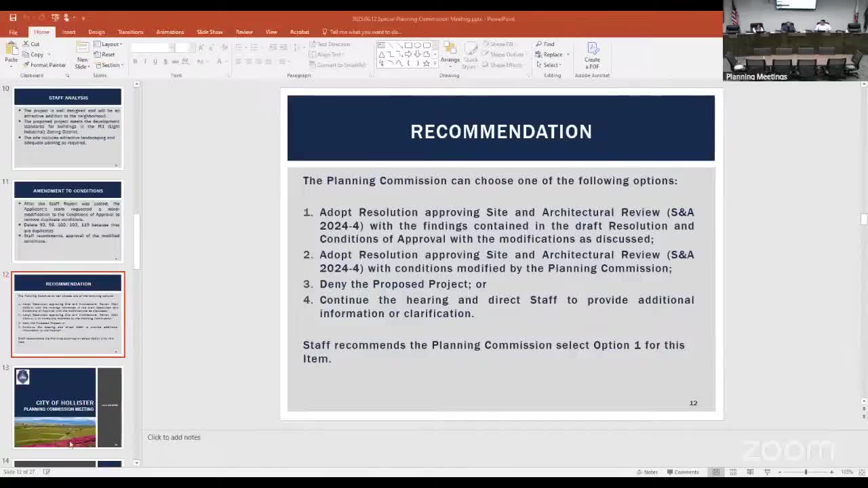Open the Copy dropdown arrow

[50, 55]
